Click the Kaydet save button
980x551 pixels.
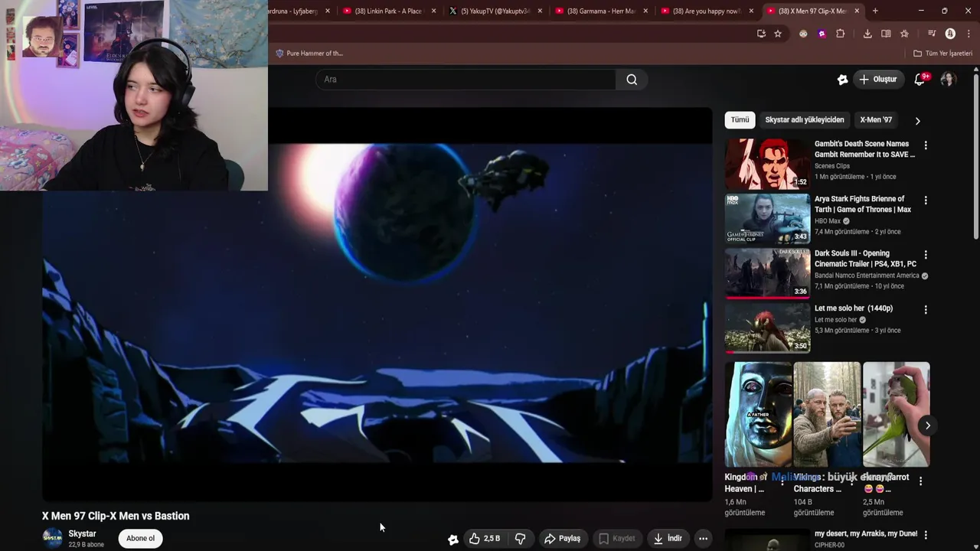(x=616, y=539)
